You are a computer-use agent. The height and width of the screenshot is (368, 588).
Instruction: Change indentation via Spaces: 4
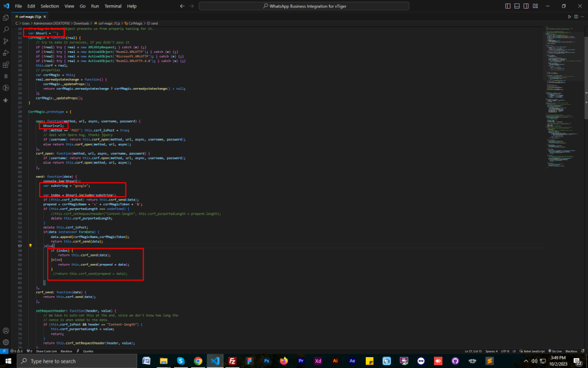[x=492, y=351]
